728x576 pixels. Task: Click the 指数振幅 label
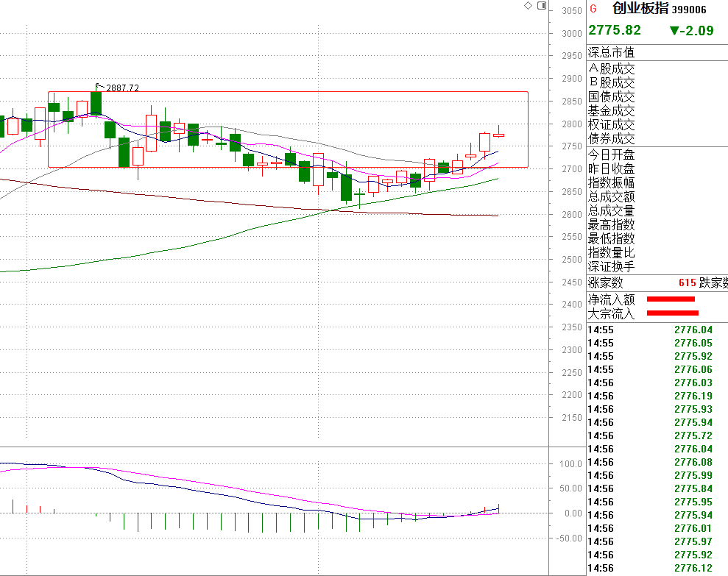click(x=611, y=182)
